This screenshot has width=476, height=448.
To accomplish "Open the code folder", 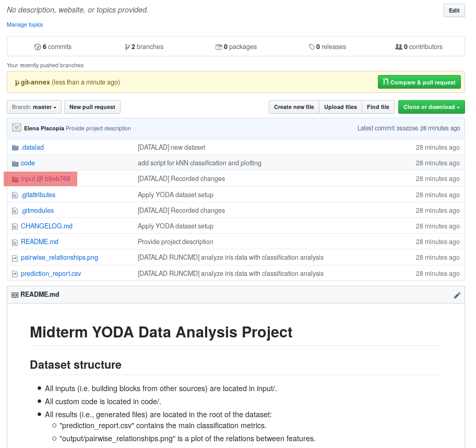I will [27, 163].
